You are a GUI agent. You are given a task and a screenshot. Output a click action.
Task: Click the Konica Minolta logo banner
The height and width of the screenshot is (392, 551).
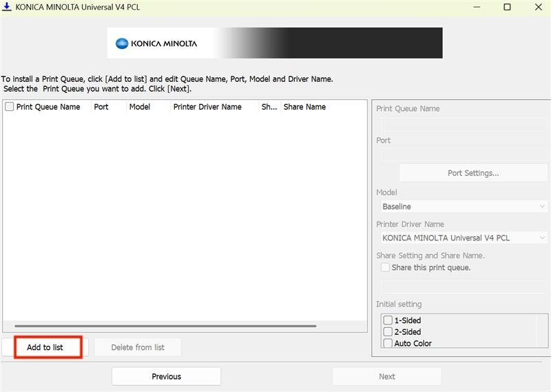(x=275, y=43)
